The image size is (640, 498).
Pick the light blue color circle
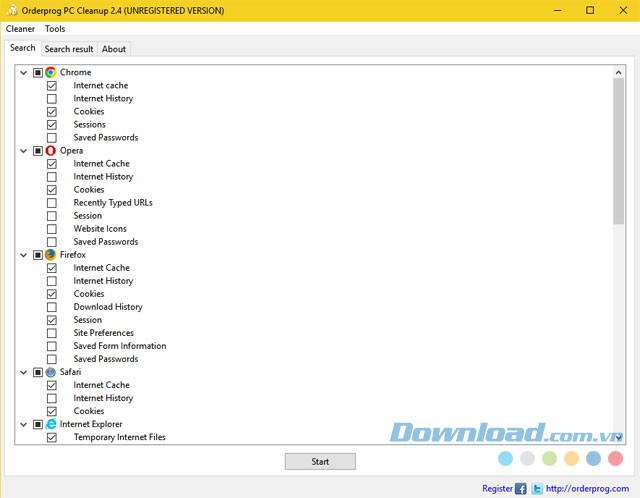coord(505,458)
